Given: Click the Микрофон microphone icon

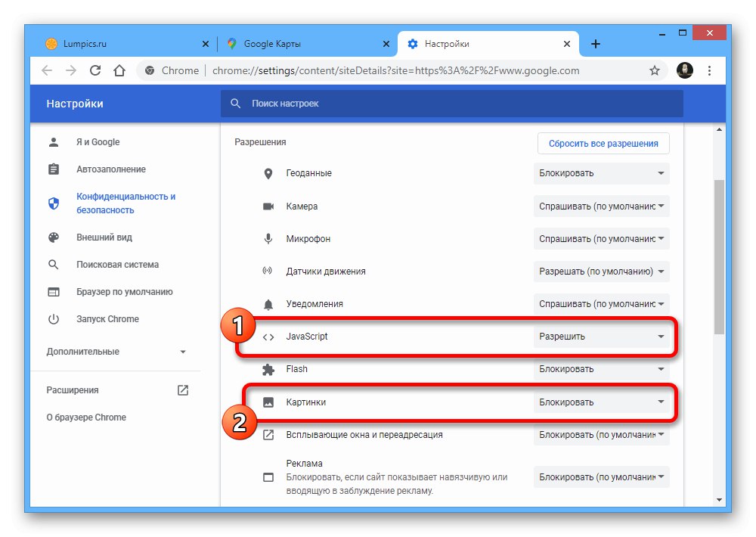Looking at the screenshot, I should [x=268, y=239].
